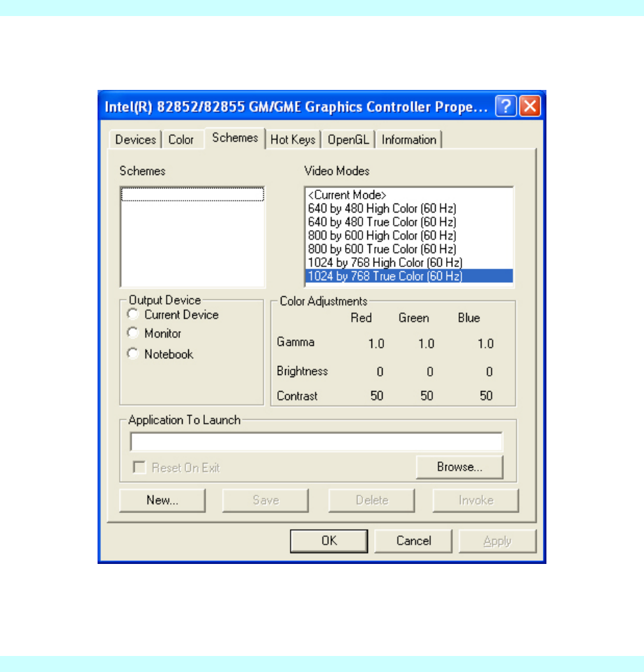Viewport: 644px width, 672px height.
Task: Click the Blue Contrast value 50
Action: [x=486, y=395]
